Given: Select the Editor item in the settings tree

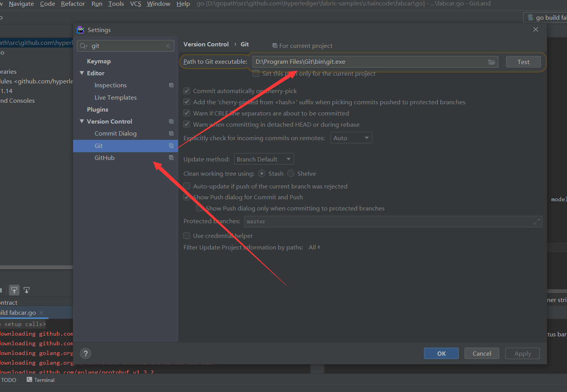Looking at the screenshot, I should point(96,73).
